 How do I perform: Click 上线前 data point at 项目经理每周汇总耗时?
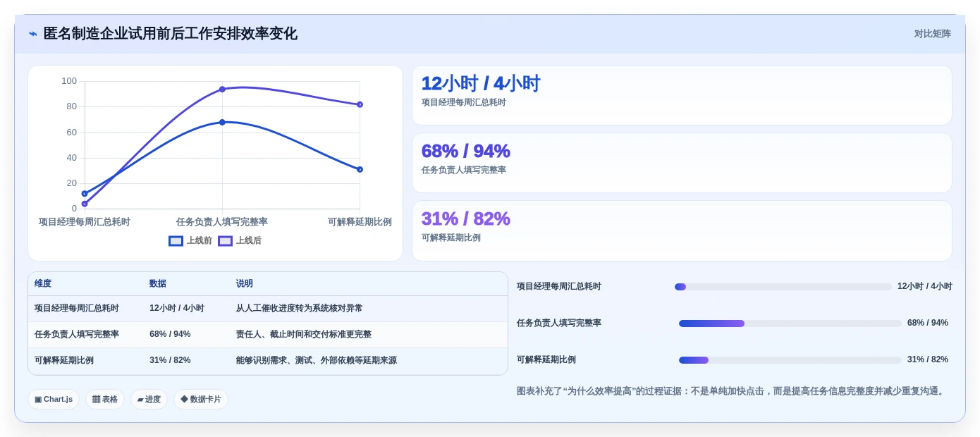pos(85,194)
